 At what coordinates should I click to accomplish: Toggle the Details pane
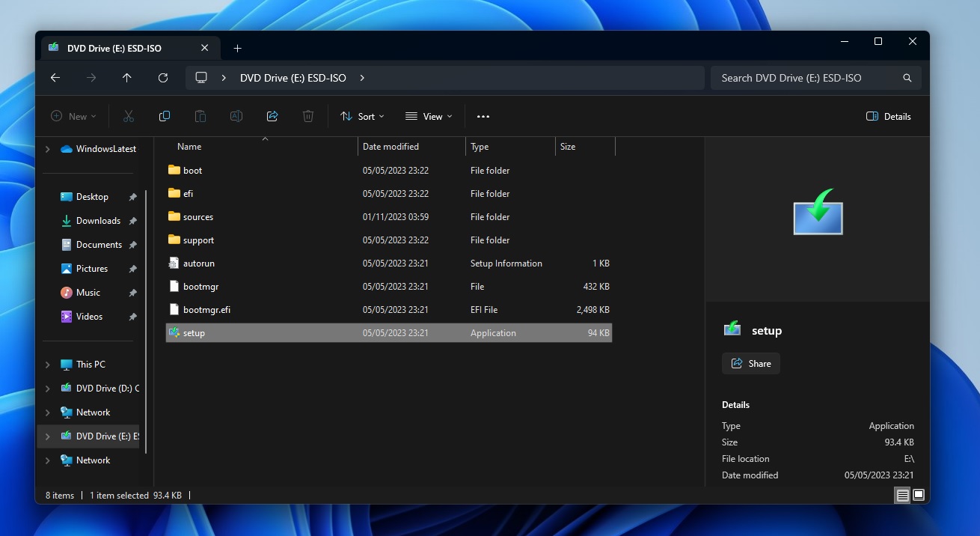coord(888,116)
